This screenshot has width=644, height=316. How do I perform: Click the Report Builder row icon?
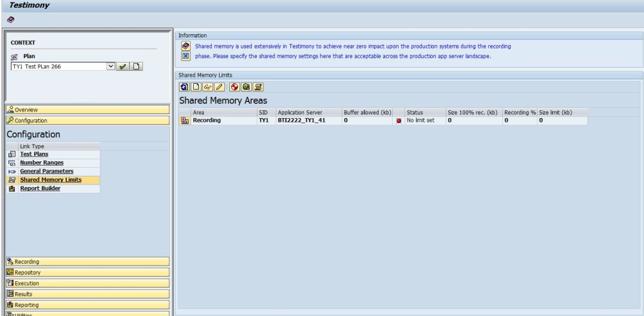coord(12,188)
